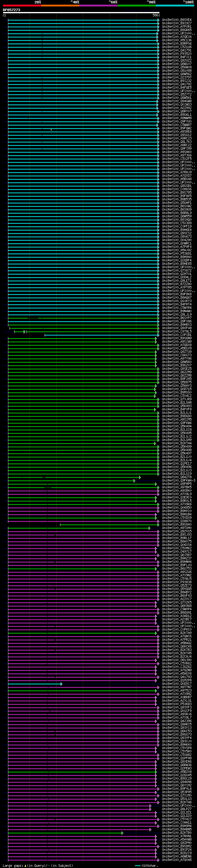Open hit UniRef100_B9I927 label

[x=176, y=23]
